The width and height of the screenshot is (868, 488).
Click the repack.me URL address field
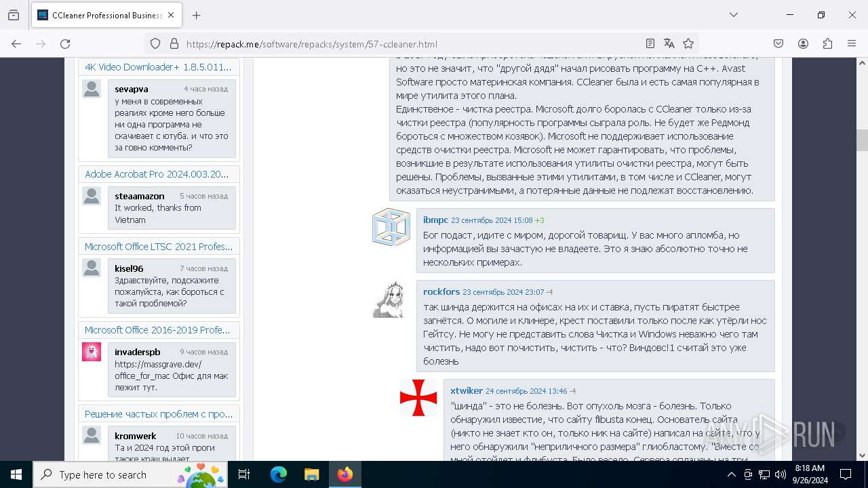point(410,44)
